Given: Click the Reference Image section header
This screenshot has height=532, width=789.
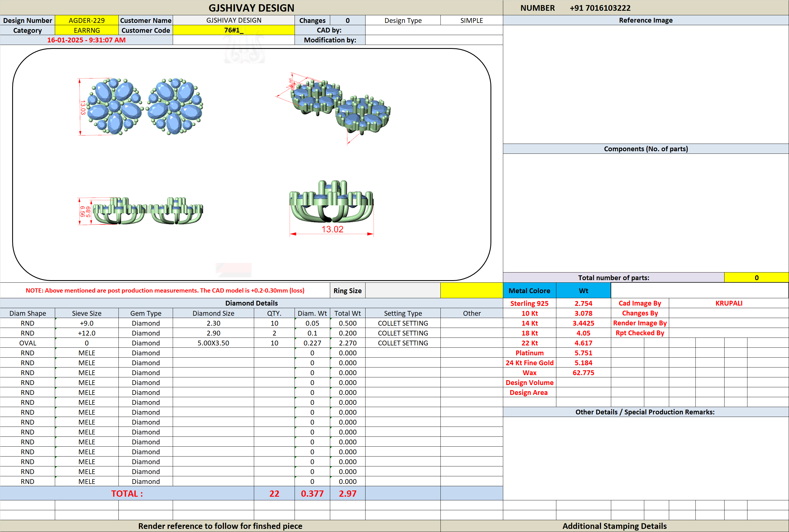Looking at the screenshot, I should [645, 20].
